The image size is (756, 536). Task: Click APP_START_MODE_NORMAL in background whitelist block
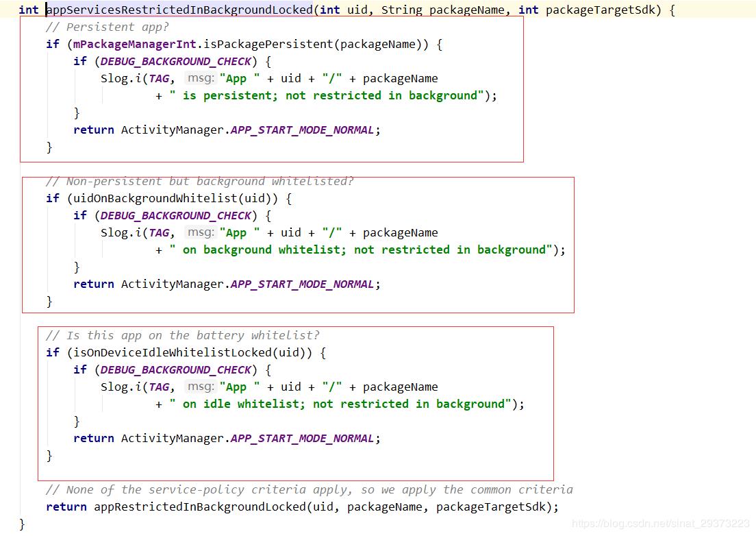tap(302, 284)
